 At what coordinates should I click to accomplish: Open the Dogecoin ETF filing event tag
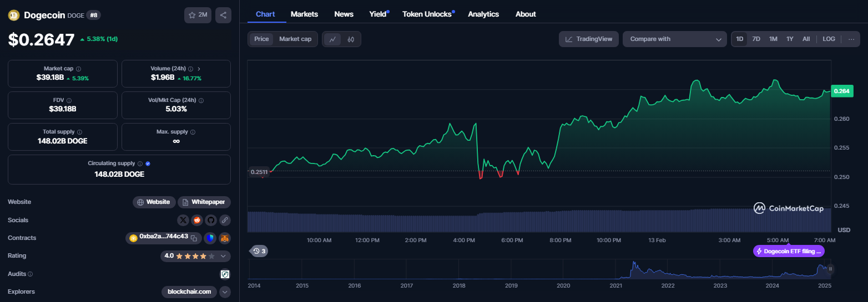click(x=789, y=251)
